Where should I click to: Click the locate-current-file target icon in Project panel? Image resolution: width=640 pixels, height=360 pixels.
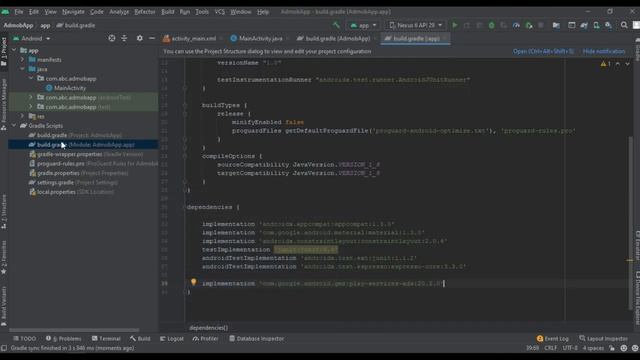point(112,38)
